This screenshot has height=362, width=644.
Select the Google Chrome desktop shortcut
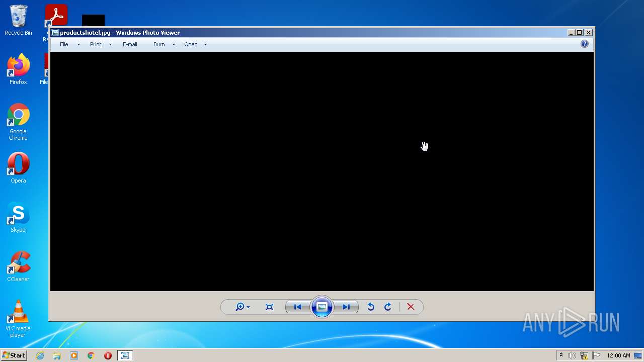click(18, 122)
